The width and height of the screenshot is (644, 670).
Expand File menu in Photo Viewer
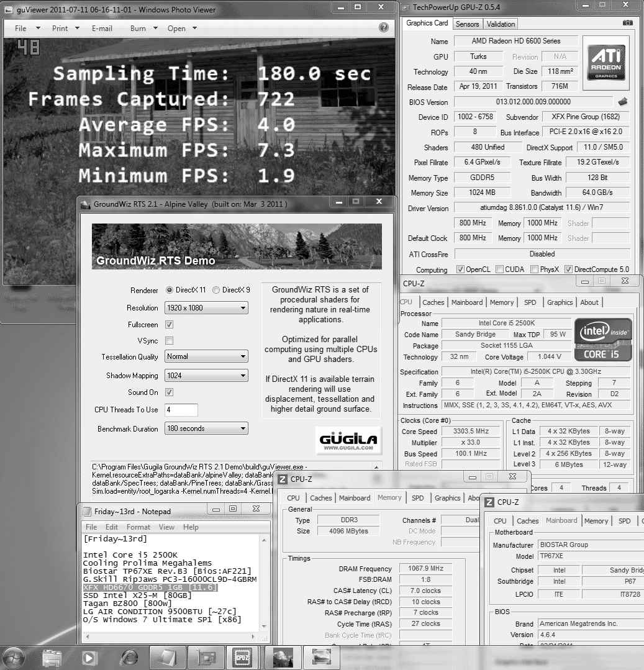tap(27, 28)
